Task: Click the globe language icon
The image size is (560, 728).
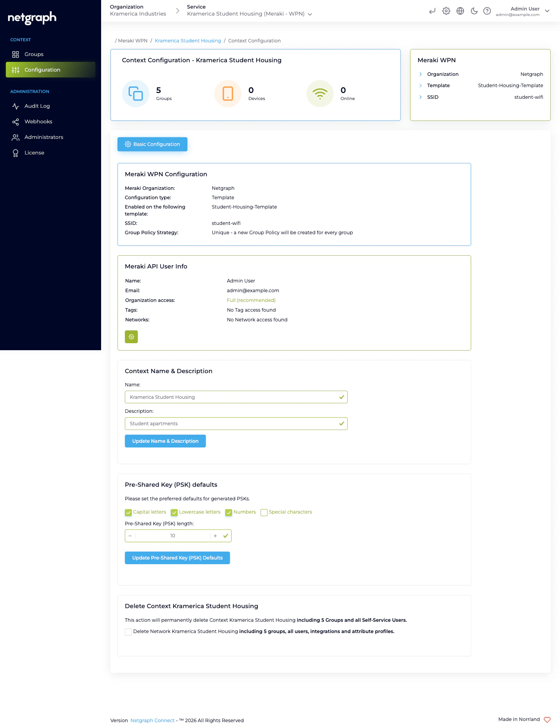Action: coord(460,11)
